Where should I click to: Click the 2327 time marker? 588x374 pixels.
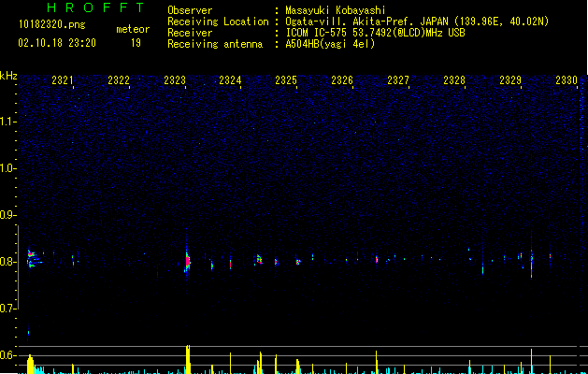[398, 80]
